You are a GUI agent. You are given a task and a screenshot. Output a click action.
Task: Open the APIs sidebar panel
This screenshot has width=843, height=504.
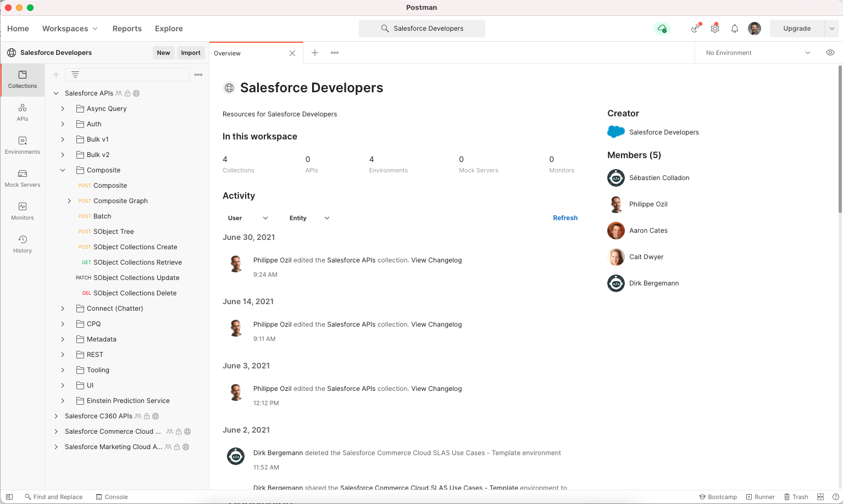click(x=23, y=113)
